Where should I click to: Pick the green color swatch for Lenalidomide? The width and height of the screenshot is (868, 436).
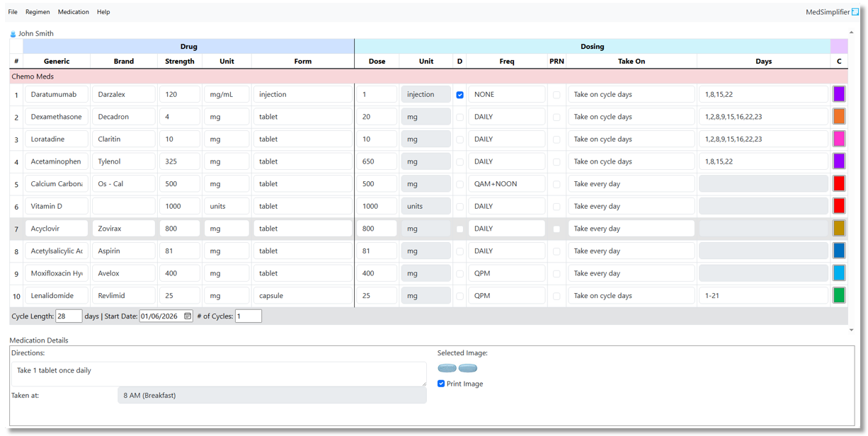pos(839,296)
